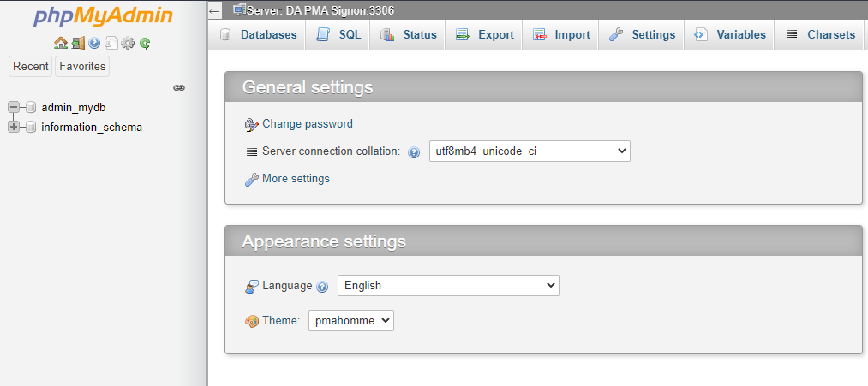The width and height of the screenshot is (868, 386).
Task: Expand the information_schema database node
Action: click(x=14, y=128)
